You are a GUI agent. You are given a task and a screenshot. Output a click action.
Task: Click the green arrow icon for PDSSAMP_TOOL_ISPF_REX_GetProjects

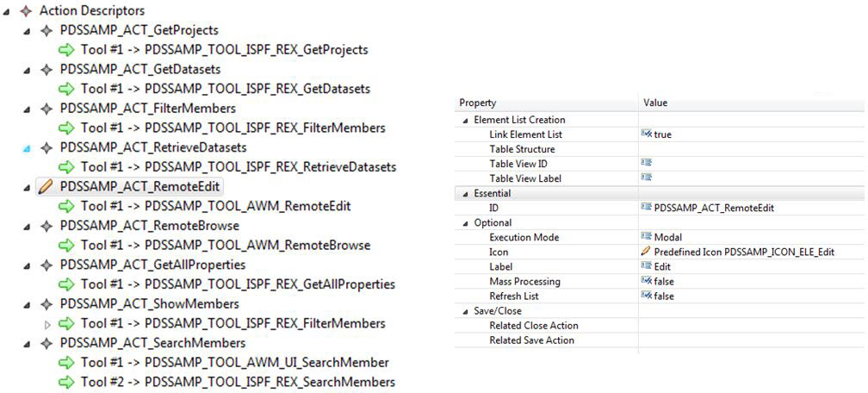point(66,50)
